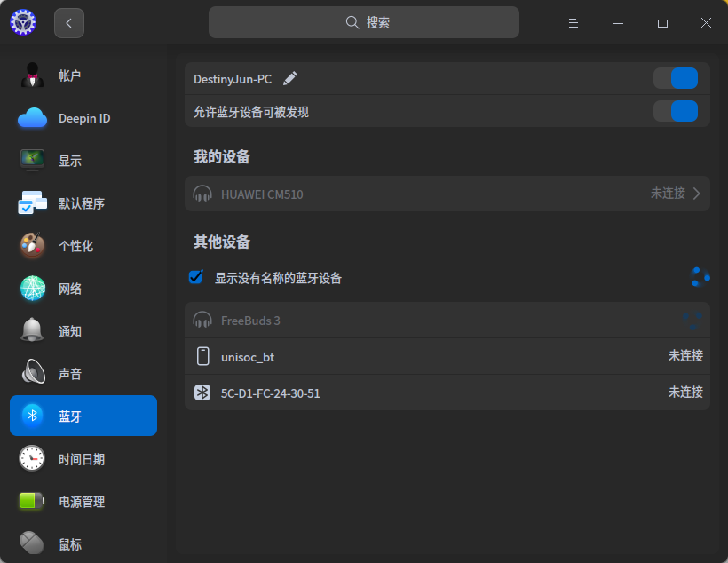
Task: Click the pencil icon to rename DestinyJun-PC
Action: [290, 78]
